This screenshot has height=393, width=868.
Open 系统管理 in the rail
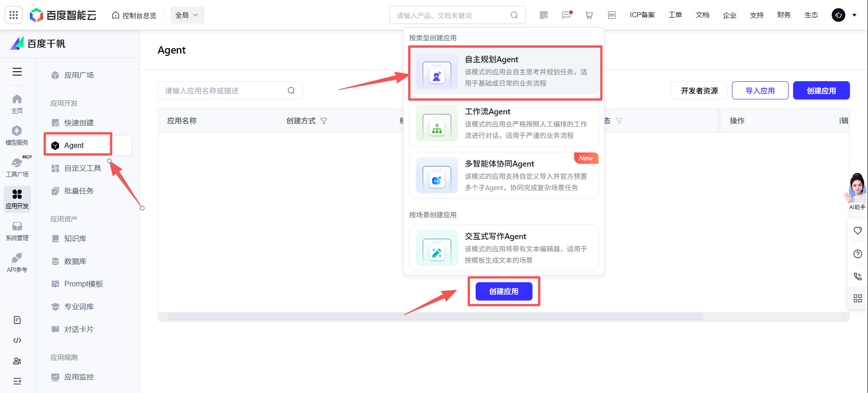coord(17,231)
